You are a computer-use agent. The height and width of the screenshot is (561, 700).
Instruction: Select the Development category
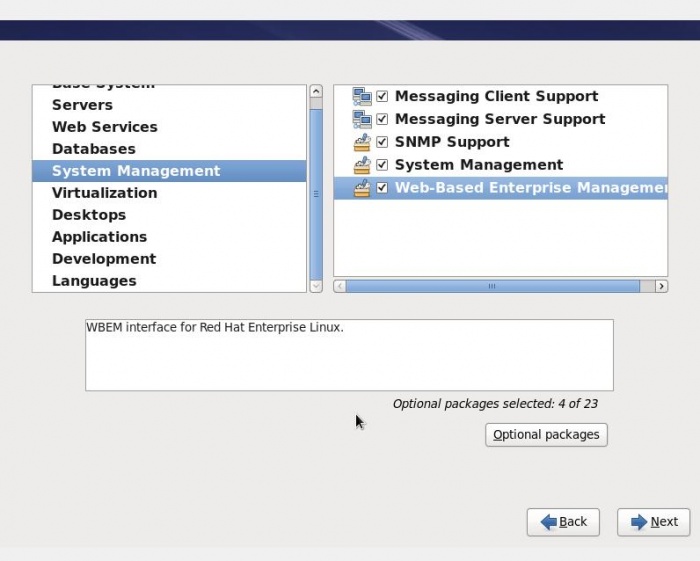point(169,258)
